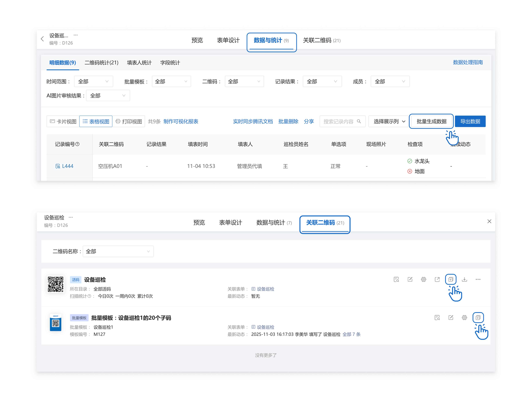Click the edit pencil icon in 批量模板 row
532x401 pixels.
click(x=451, y=318)
